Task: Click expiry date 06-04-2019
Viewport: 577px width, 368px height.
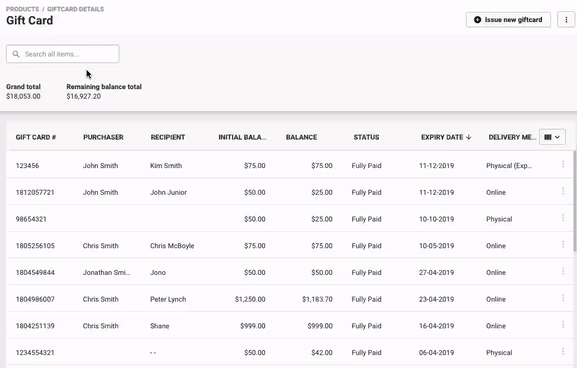Action: click(x=436, y=353)
